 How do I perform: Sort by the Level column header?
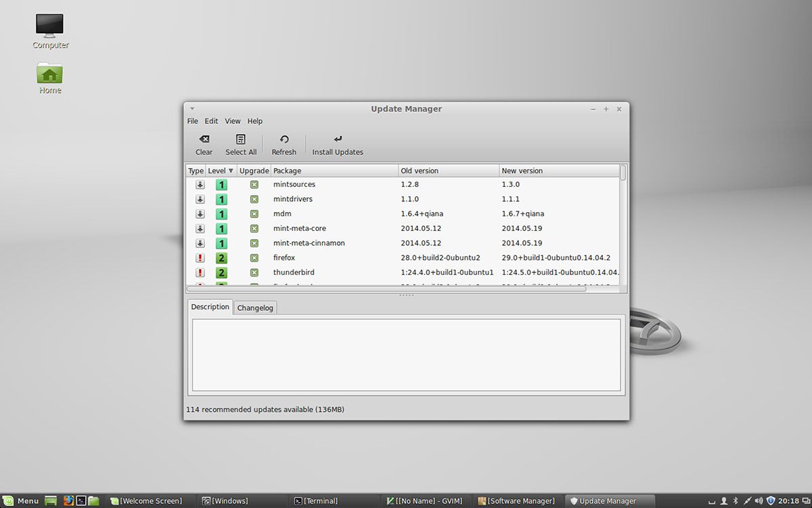point(221,171)
